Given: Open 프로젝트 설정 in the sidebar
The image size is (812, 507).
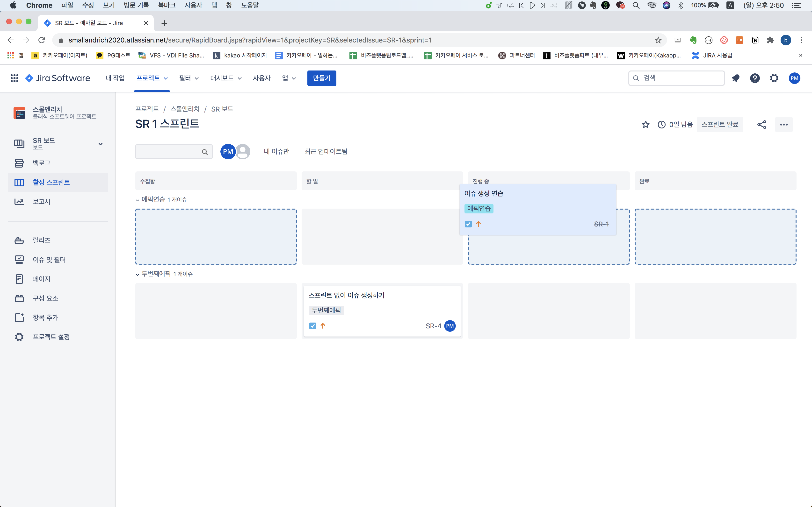Looking at the screenshot, I should pos(51,337).
